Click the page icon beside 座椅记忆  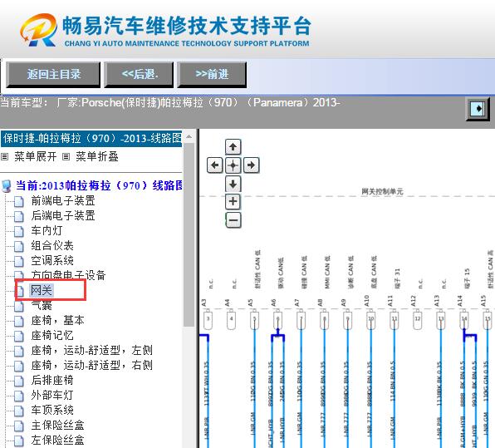click(19, 336)
